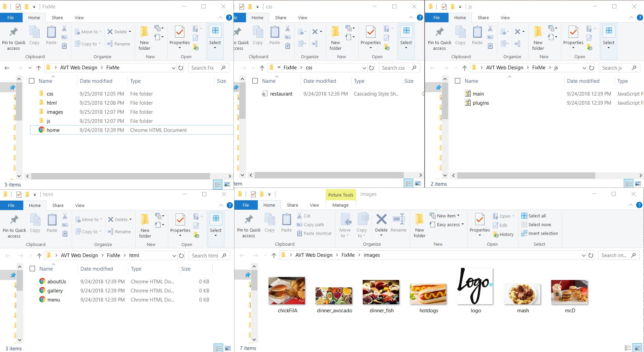Open recent locations dropdown in FixMe window

(30, 68)
